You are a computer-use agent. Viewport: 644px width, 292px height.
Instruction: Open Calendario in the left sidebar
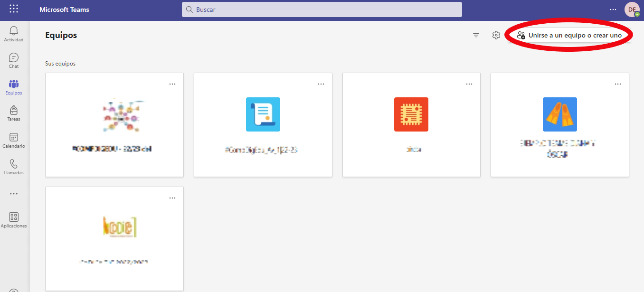14,141
